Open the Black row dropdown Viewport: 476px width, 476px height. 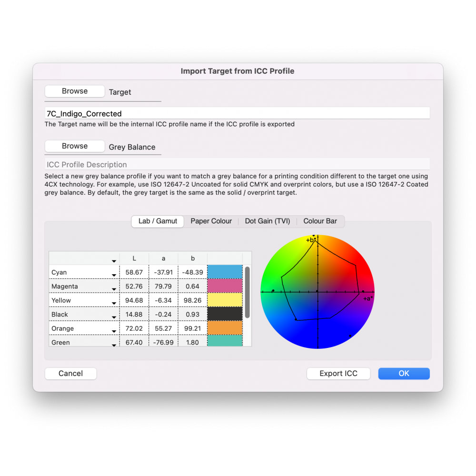[x=114, y=315]
